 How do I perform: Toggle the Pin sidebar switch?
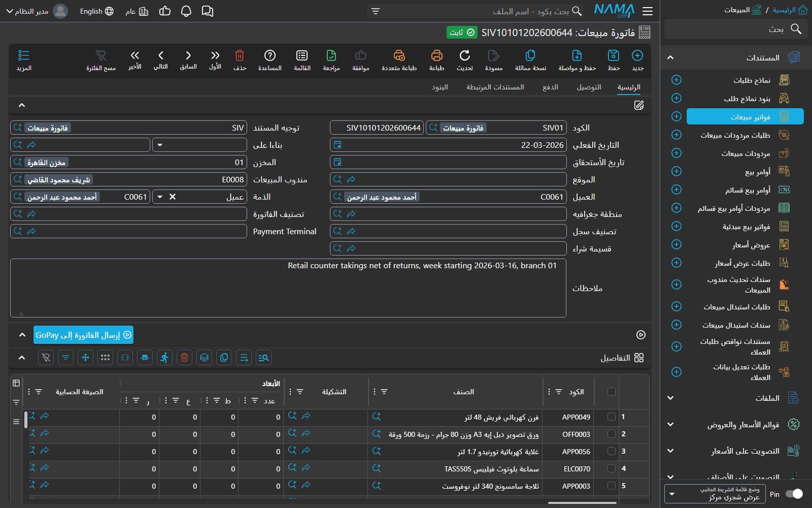794,494
